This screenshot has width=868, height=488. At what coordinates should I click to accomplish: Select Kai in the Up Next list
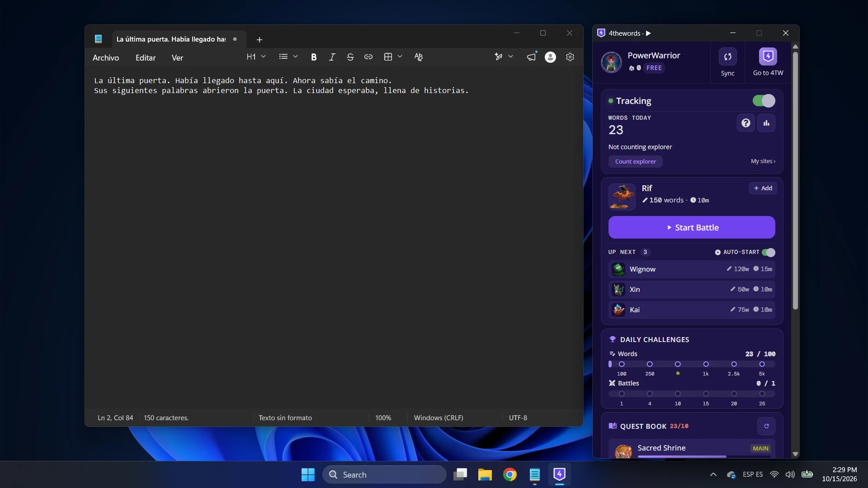click(692, 310)
